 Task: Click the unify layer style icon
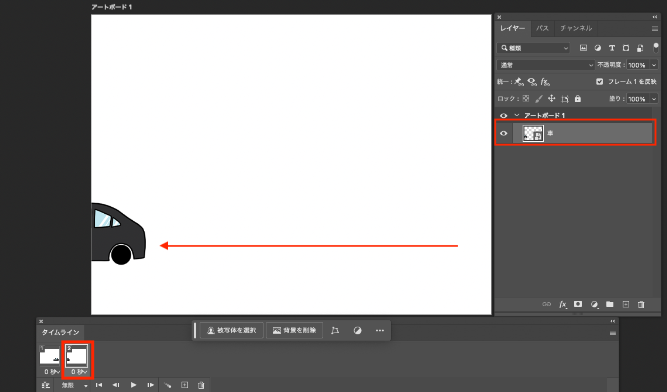(x=545, y=82)
